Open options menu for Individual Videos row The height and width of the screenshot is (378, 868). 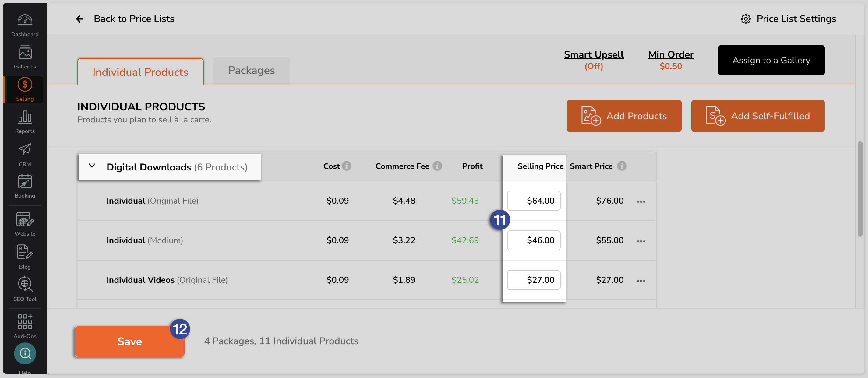(x=641, y=281)
